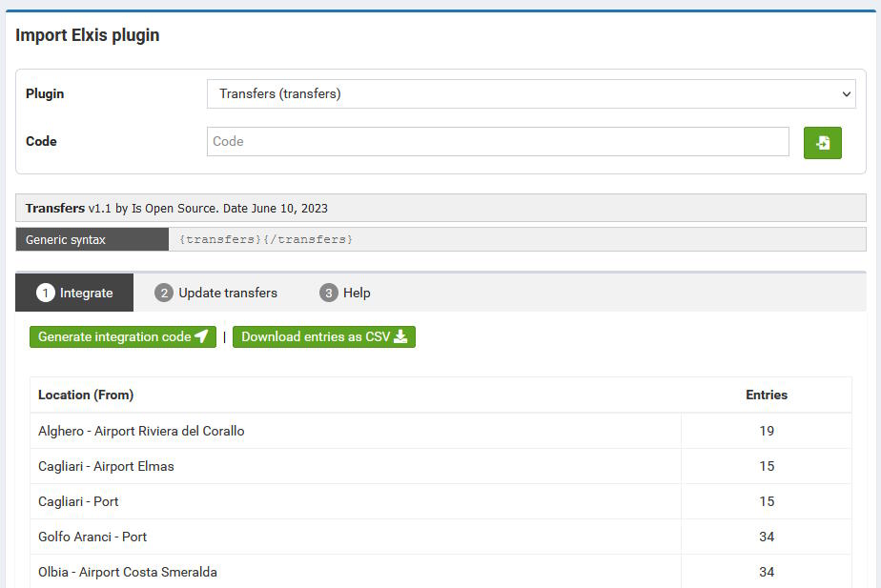Click the Location (From) column header
The width and height of the screenshot is (881, 588).
[x=86, y=395]
